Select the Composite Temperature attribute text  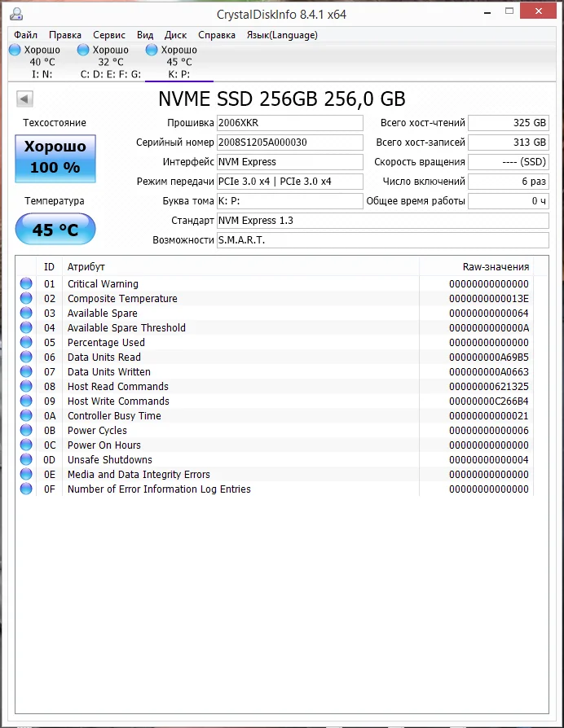pos(122,299)
